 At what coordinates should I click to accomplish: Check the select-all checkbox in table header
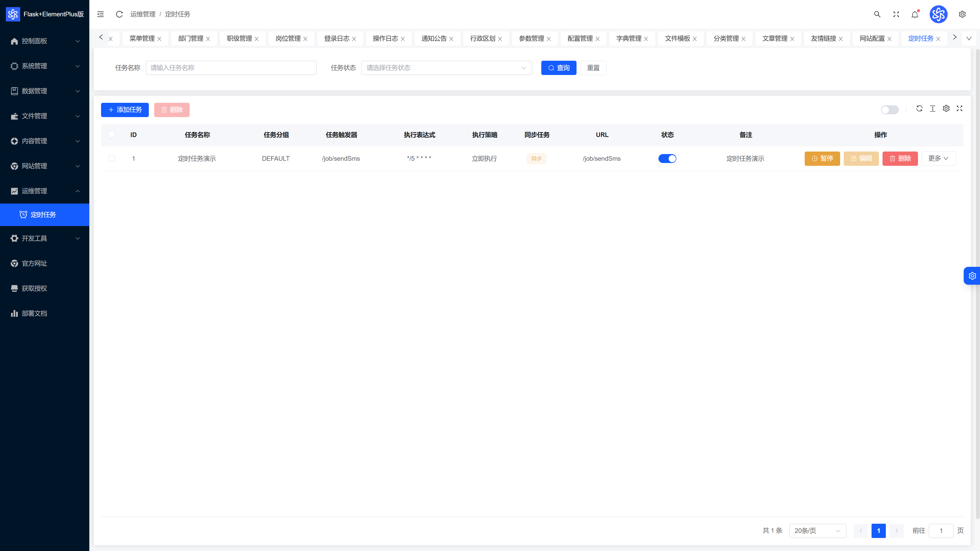click(x=112, y=135)
